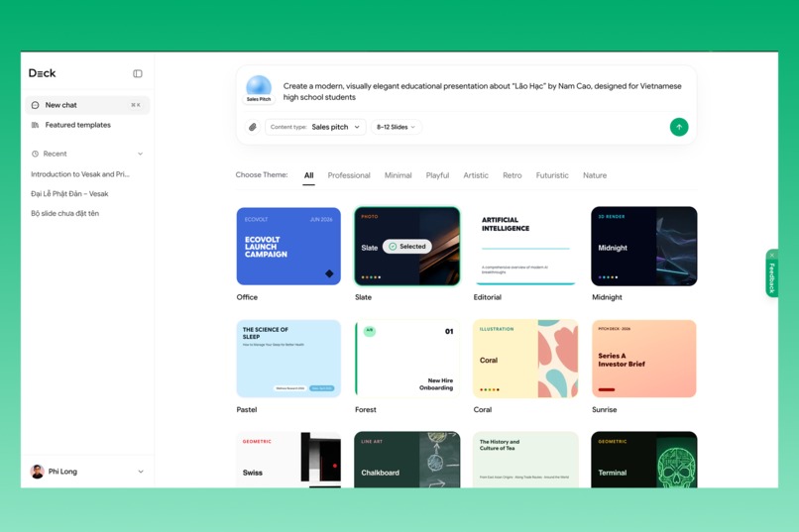Switch to the Futuristic theme tab

552,175
